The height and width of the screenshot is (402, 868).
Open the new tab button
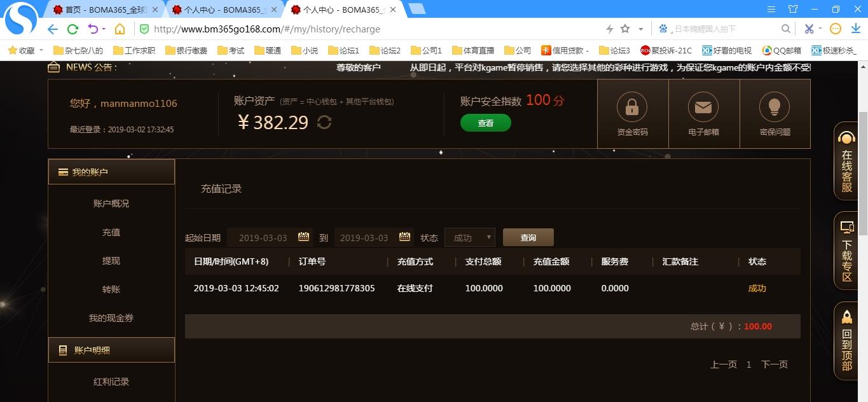[417, 9]
